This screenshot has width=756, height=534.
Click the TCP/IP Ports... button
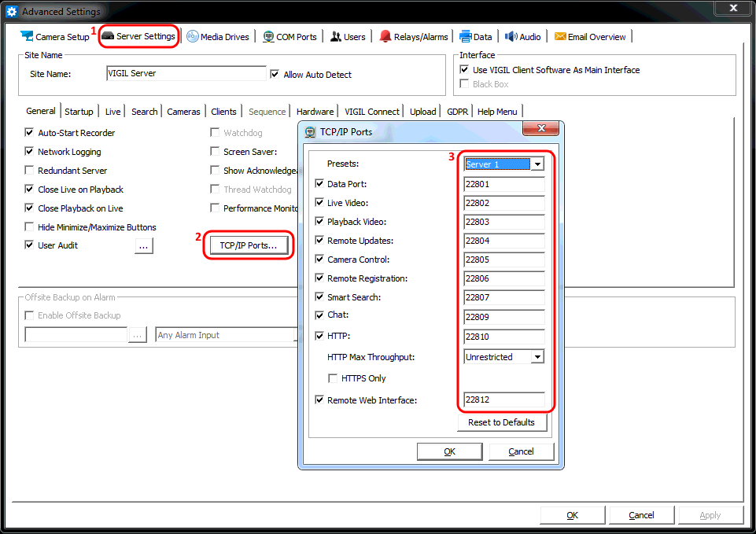(249, 245)
